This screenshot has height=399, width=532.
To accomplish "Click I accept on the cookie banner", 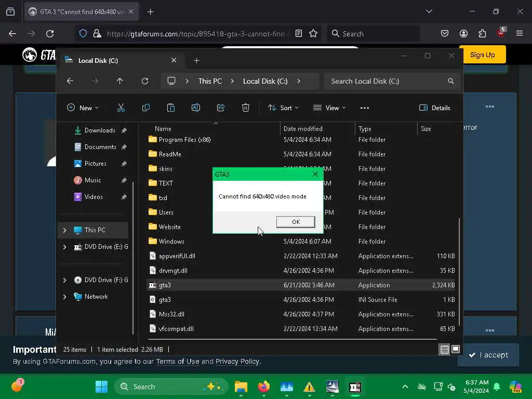I will click(488, 355).
